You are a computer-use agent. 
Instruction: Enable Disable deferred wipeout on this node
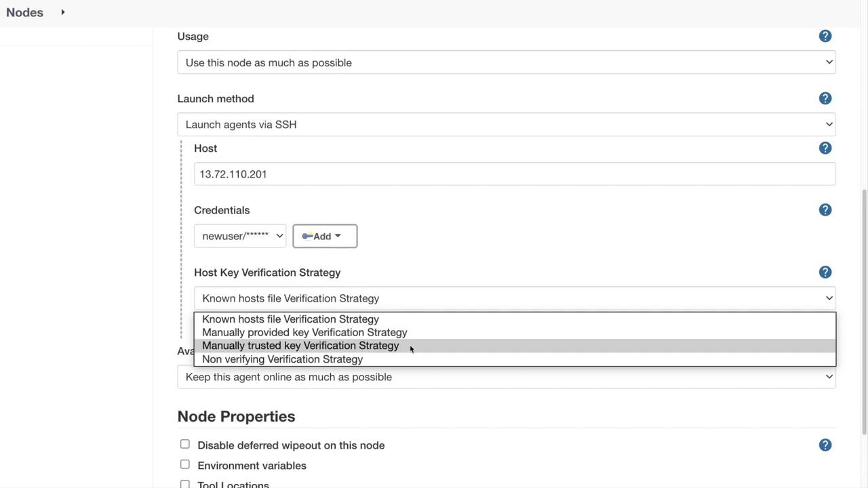(x=185, y=444)
